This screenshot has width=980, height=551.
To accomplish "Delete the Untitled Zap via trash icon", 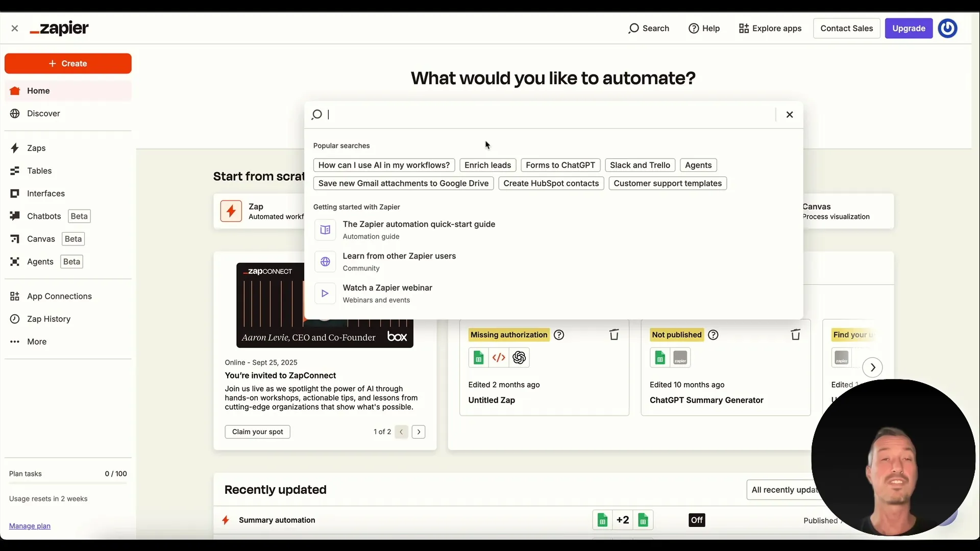I will 614,335.
